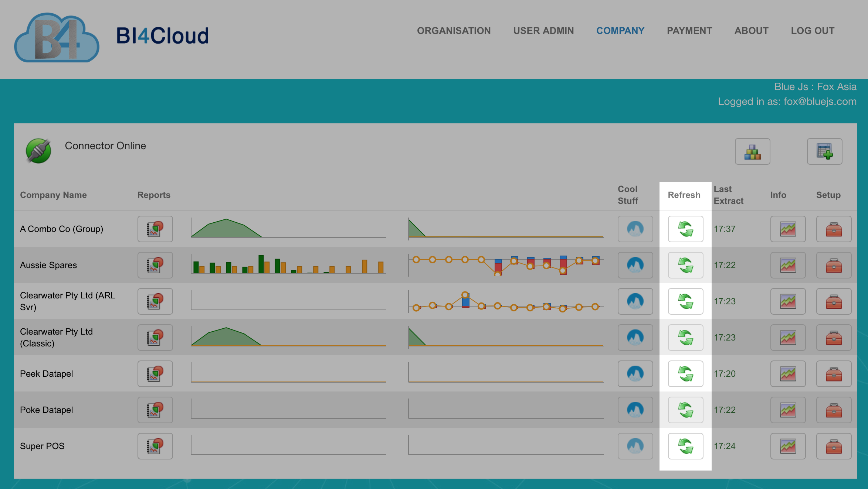Click the Aussie Spares bar chart thumbnail
The width and height of the screenshot is (868, 489).
click(288, 264)
